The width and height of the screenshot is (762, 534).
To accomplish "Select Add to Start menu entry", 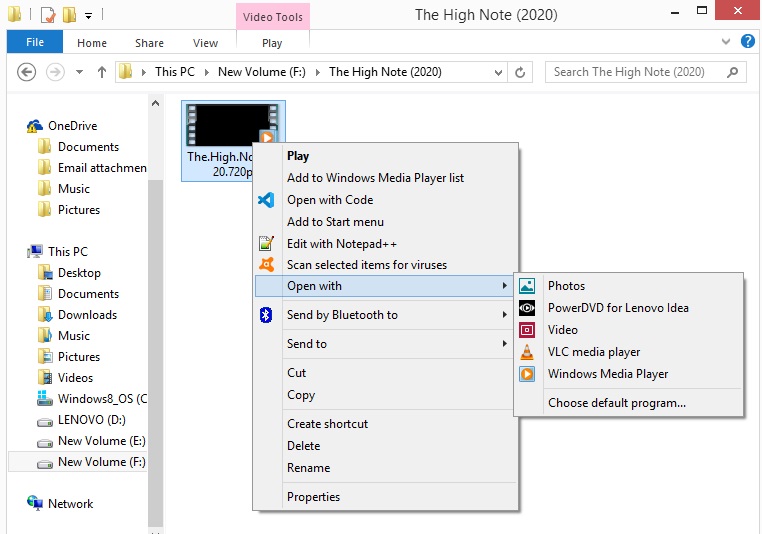I will pyautogui.click(x=385, y=222).
